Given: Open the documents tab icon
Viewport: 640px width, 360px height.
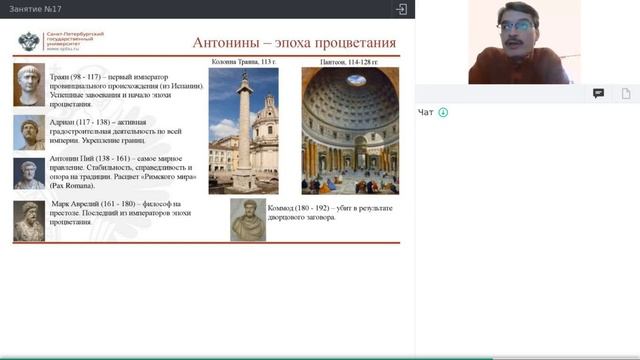Looking at the screenshot, I should pyautogui.click(x=626, y=93).
